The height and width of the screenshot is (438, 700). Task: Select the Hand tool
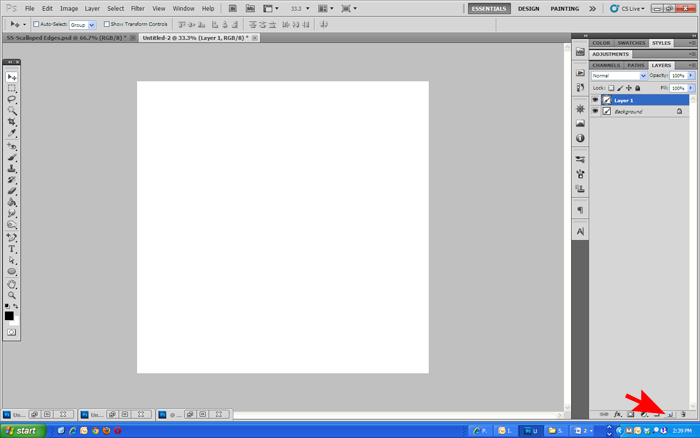click(12, 284)
